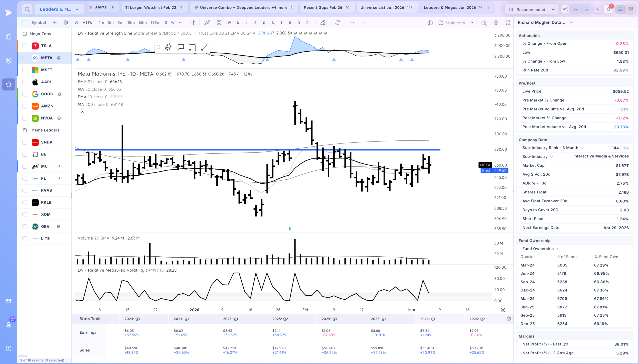This screenshot has height=364, width=639.
Task: Check the TSLA row checkbox
Action: coord(25,46)
